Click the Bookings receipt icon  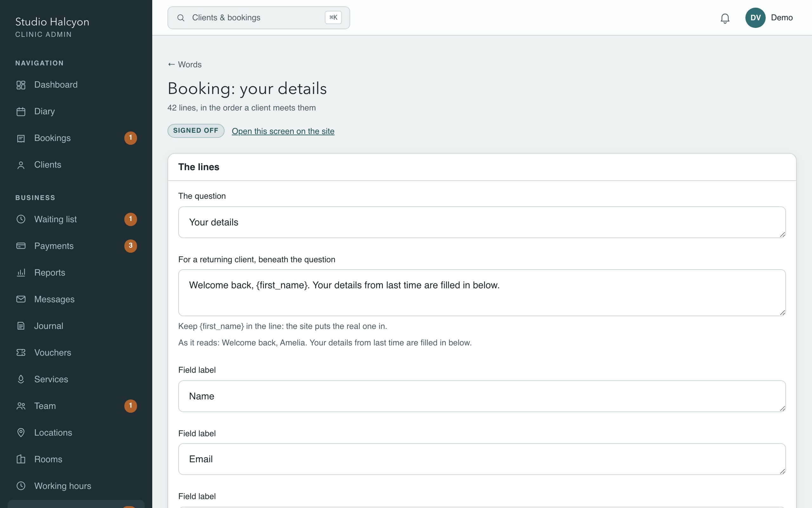coord(21,138)
